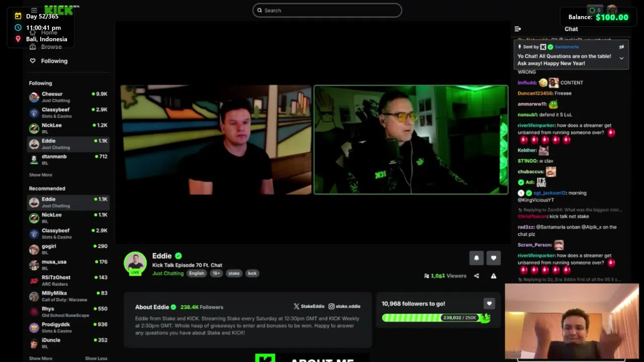Expand Following list with Show More
The image size is (644, 362).
click(40, 175)
